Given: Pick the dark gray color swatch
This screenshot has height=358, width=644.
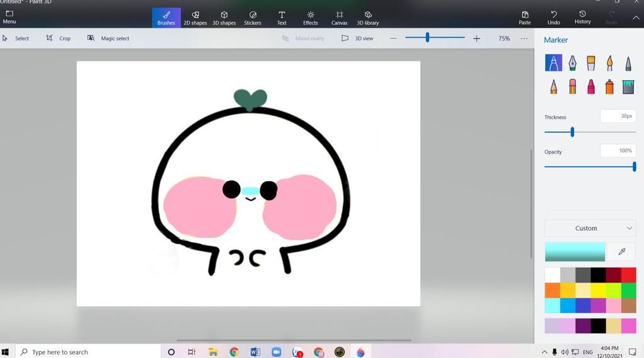Looking at the screenshot, I should [583, 275].
